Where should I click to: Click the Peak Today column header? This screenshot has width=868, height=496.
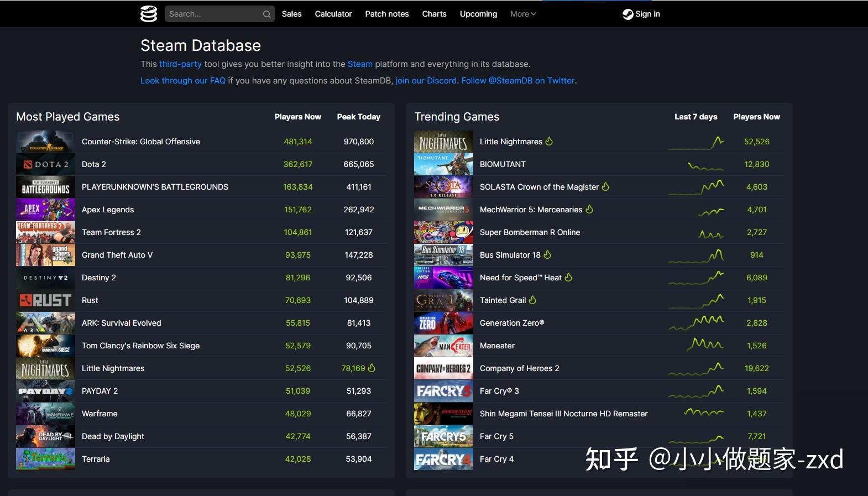[359, 117]
